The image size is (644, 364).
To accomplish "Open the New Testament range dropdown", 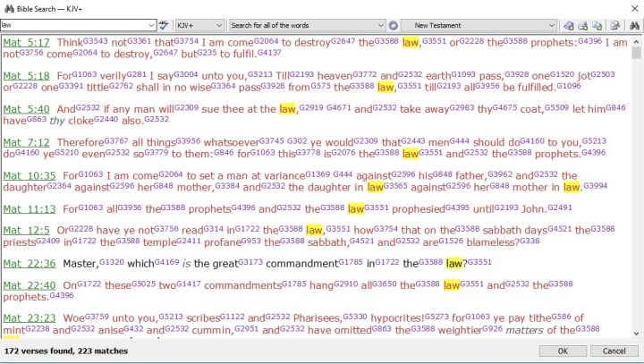I will click(553, 25).
